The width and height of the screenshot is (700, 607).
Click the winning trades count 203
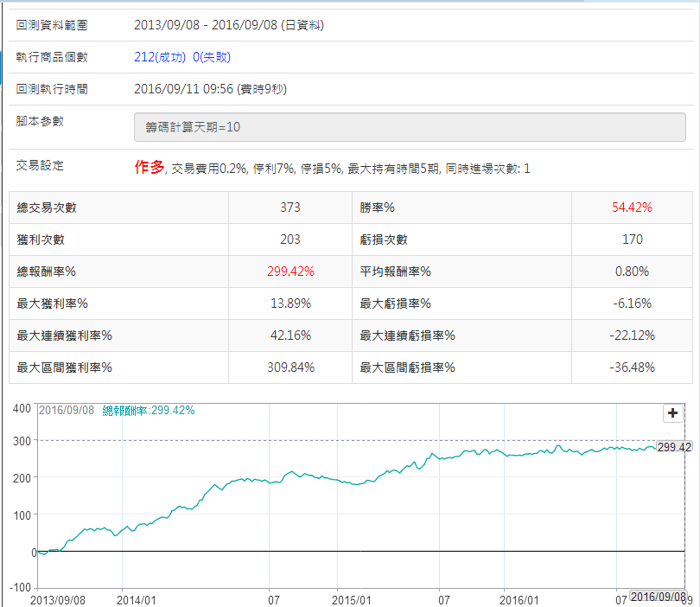290,240
